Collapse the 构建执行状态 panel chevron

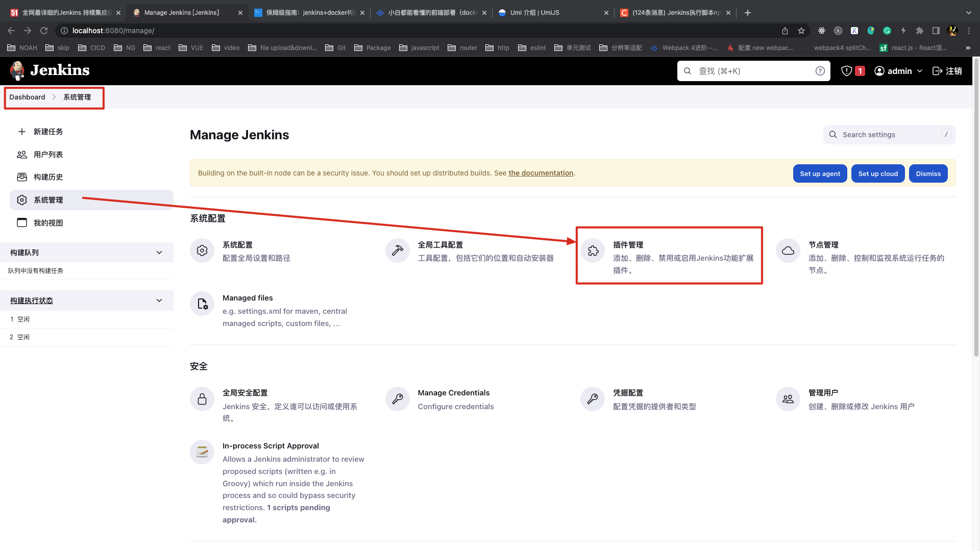pos(159,300)
